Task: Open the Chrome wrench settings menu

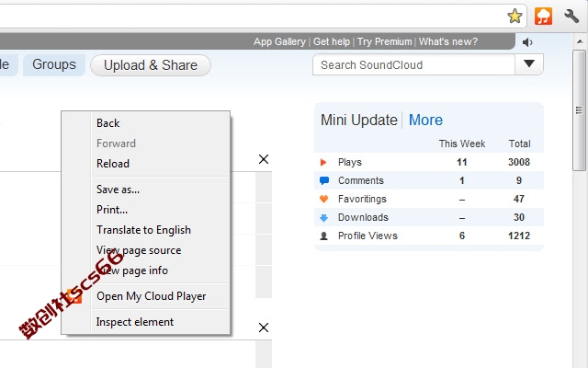Action: tap(571, 17)
